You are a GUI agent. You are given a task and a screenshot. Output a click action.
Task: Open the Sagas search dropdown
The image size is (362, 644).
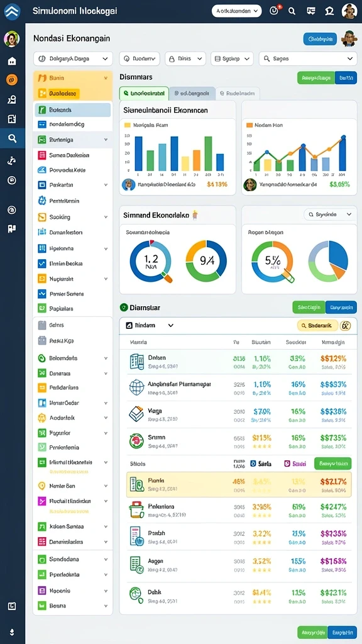pos(308,58)
